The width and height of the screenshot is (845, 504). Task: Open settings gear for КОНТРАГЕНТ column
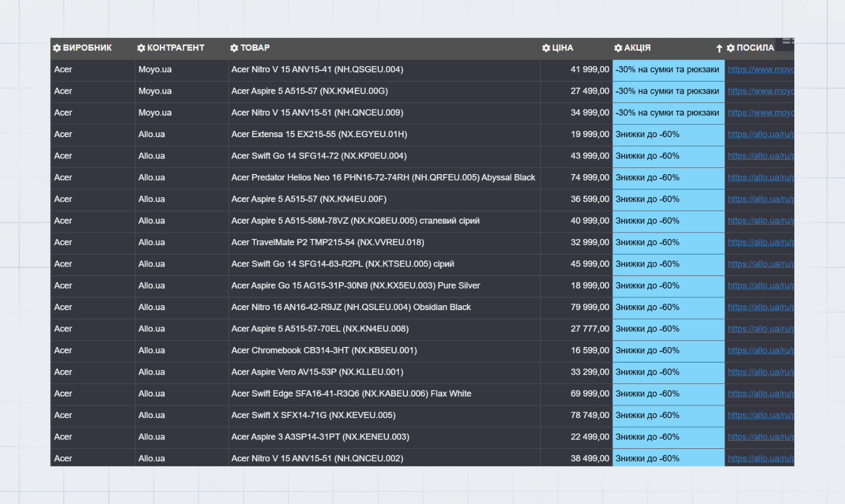pos(141,48)
